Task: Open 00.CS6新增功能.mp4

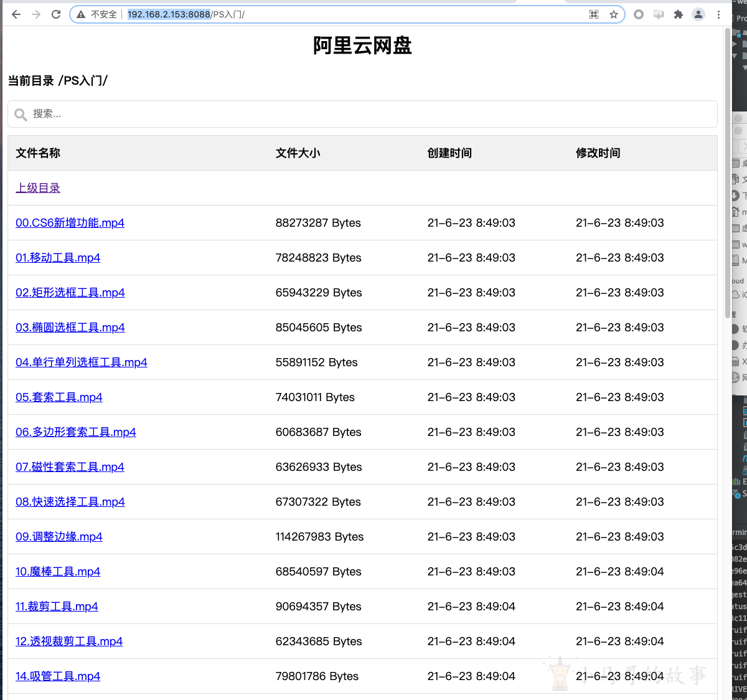Action: click(70, 223)
